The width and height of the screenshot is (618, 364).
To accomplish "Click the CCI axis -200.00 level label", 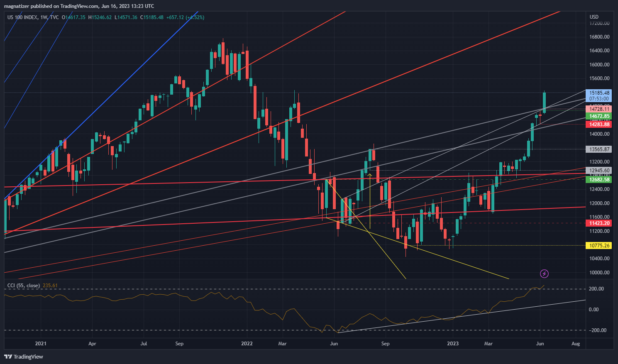I will 598,330.
